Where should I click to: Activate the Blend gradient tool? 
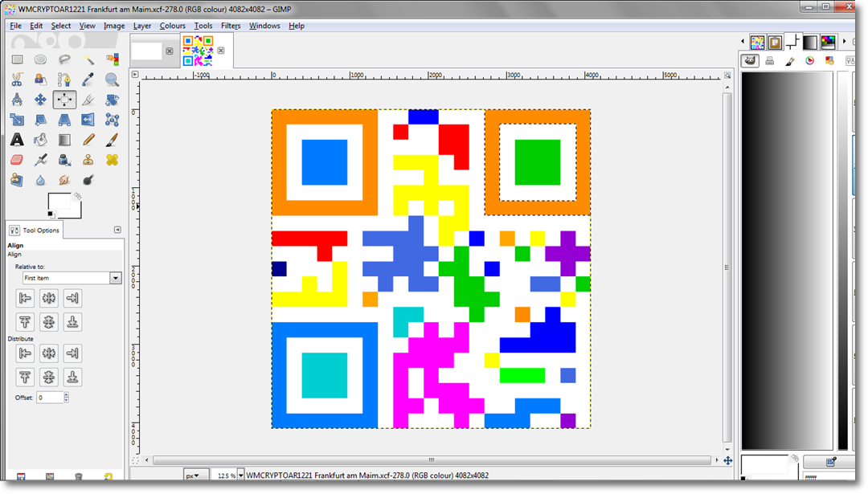(64, 140)
